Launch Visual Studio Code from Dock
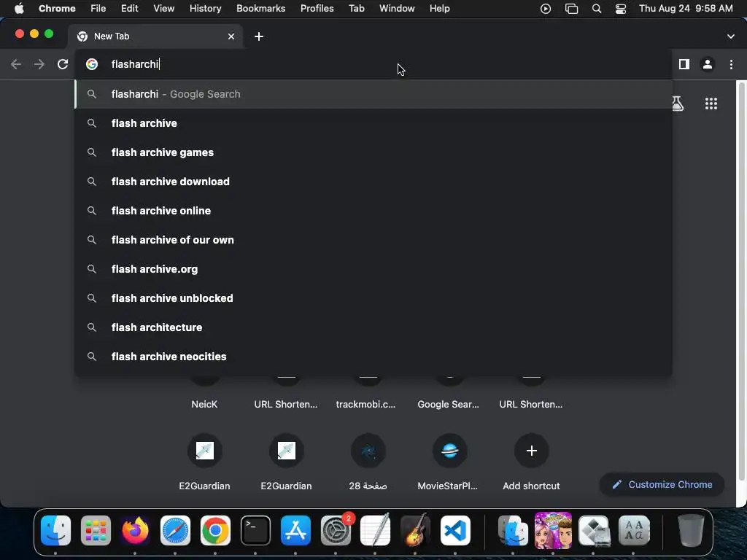Viewport: 747px width, 560px height. pyautogui.click(x=455, y=531)
